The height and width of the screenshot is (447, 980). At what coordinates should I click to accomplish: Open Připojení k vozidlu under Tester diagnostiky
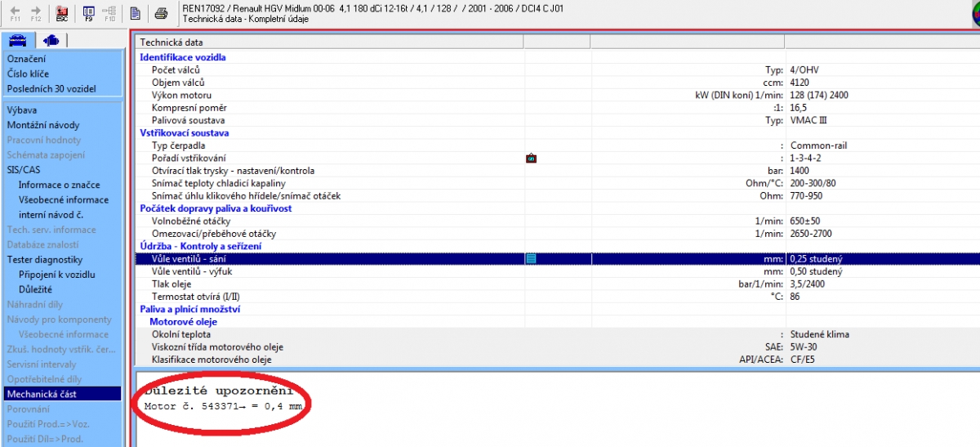coord(56,275)
